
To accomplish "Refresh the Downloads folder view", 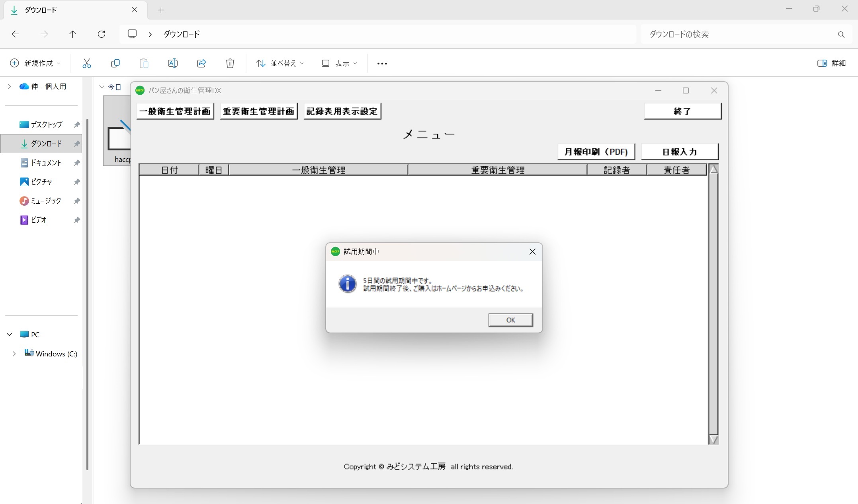I will [102, 34].
